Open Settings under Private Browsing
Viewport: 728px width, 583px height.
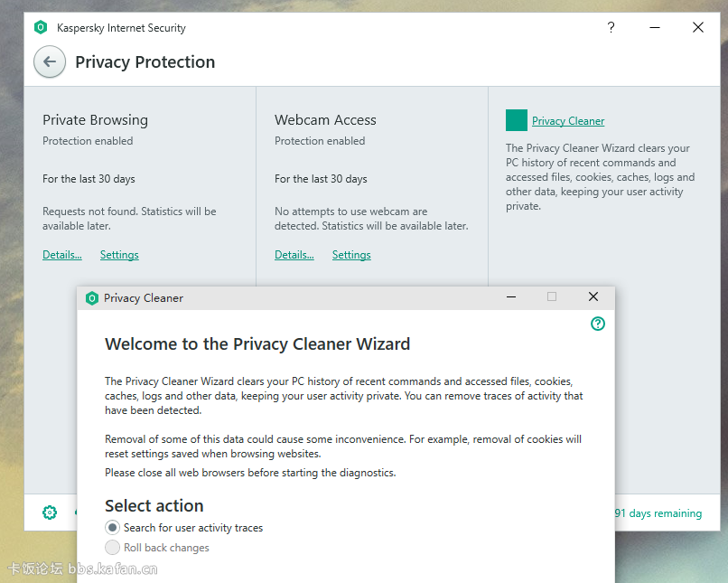(x=119, y=255)
